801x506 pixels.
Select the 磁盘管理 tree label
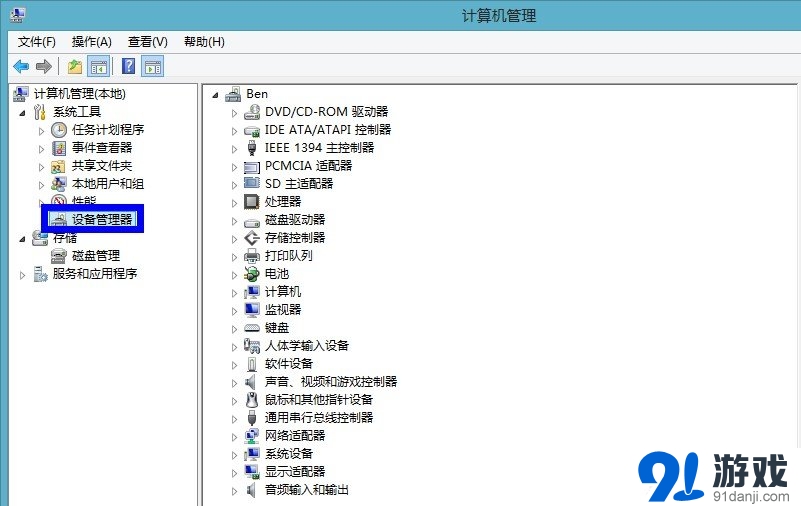tap(96, 256)
